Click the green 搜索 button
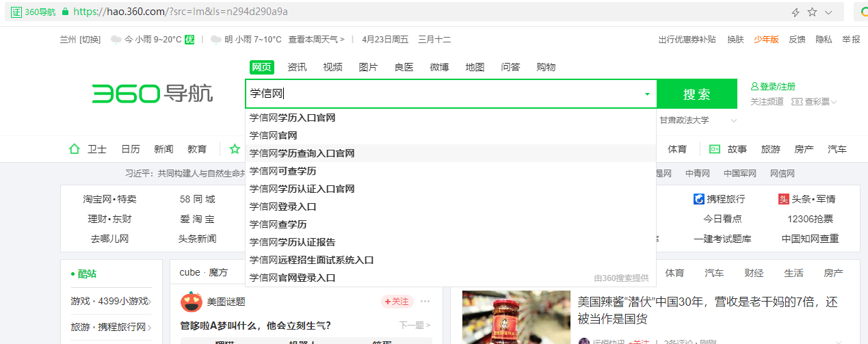This screenshot has width=868, height=344. click(x=697, y=94)
